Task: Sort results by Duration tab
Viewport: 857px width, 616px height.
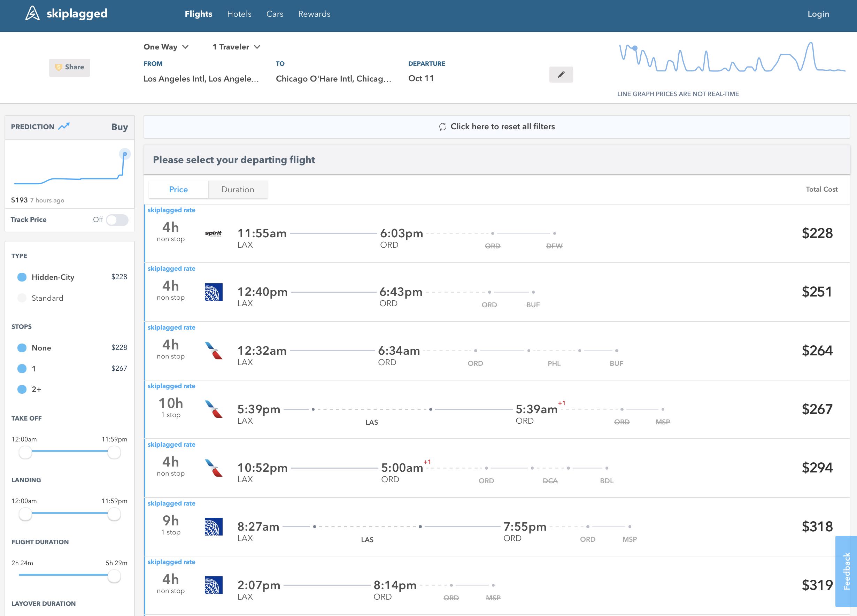Action: [238, 189]
